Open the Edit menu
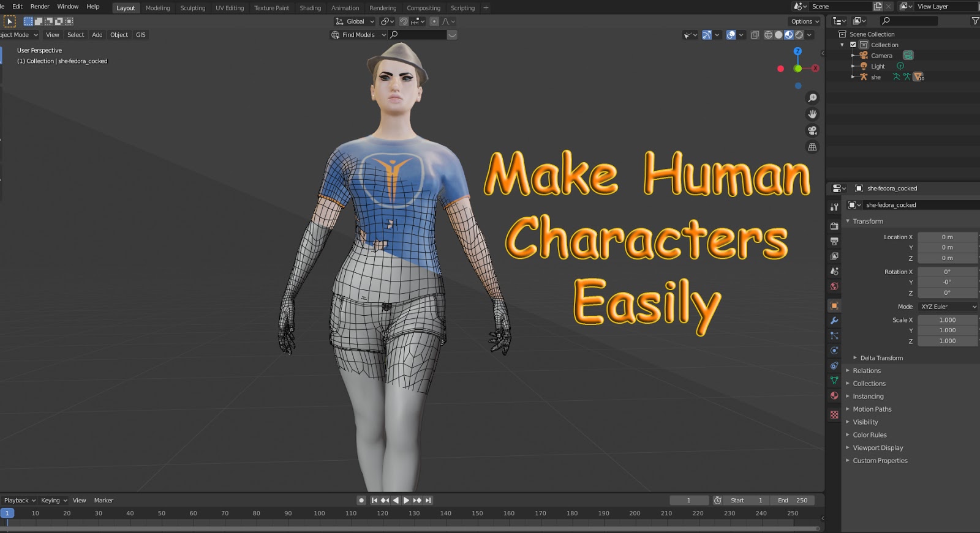The width and height of the screenshot is (980, 533). coord(17,7)
